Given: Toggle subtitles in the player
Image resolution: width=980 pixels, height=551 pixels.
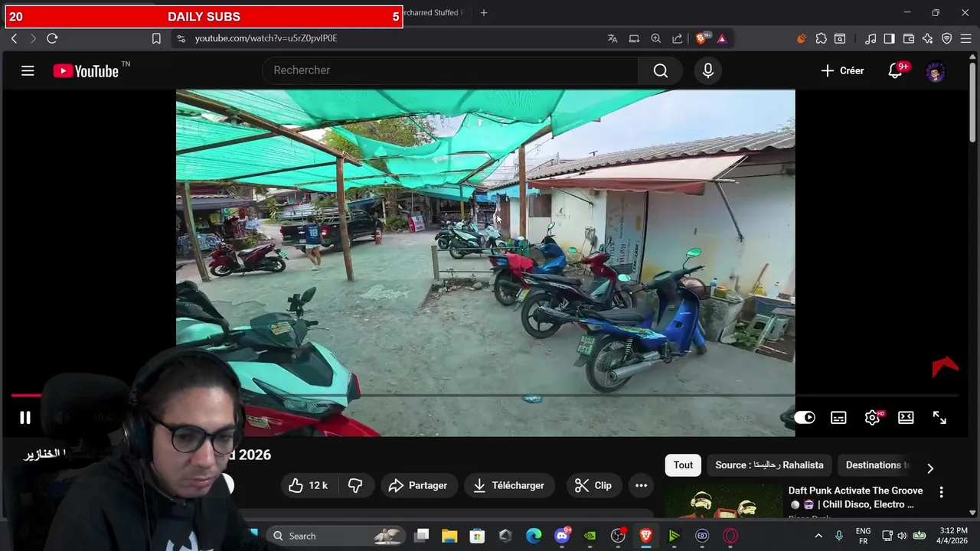Looking at the screenshot, I should pyautogui.click(x=838, y=417).
